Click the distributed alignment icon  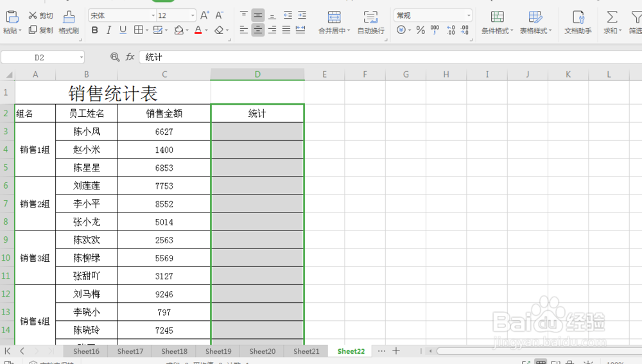point(300,30)
